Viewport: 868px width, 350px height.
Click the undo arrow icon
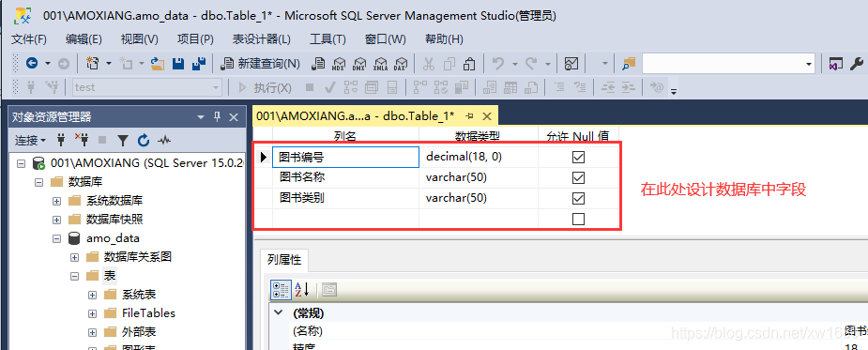[497, 64]
